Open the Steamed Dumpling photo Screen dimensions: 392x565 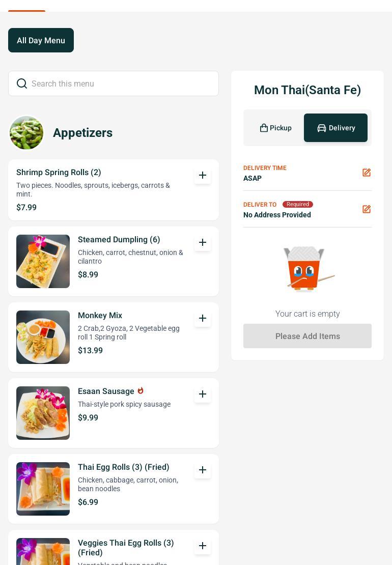(x=43, y=261)
